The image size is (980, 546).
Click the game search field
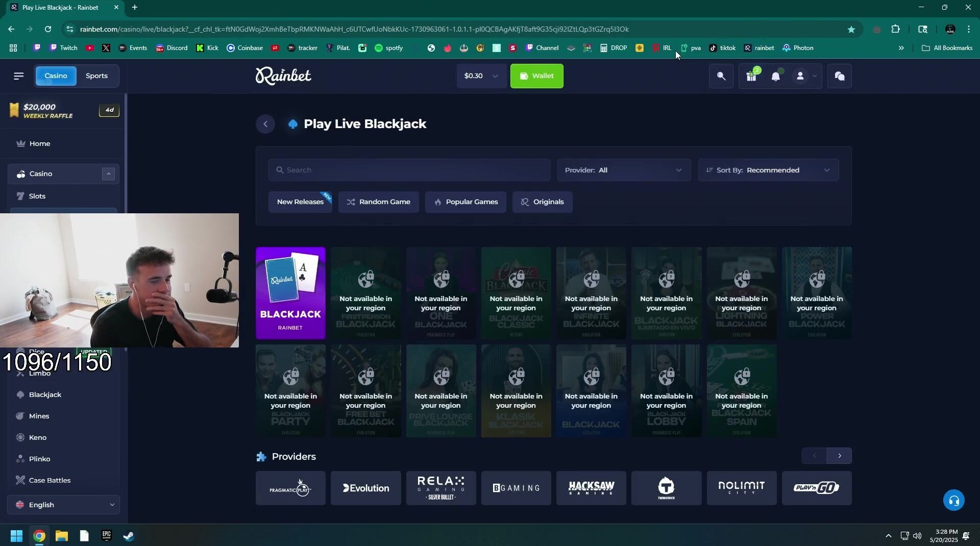[x=409, y=170]
